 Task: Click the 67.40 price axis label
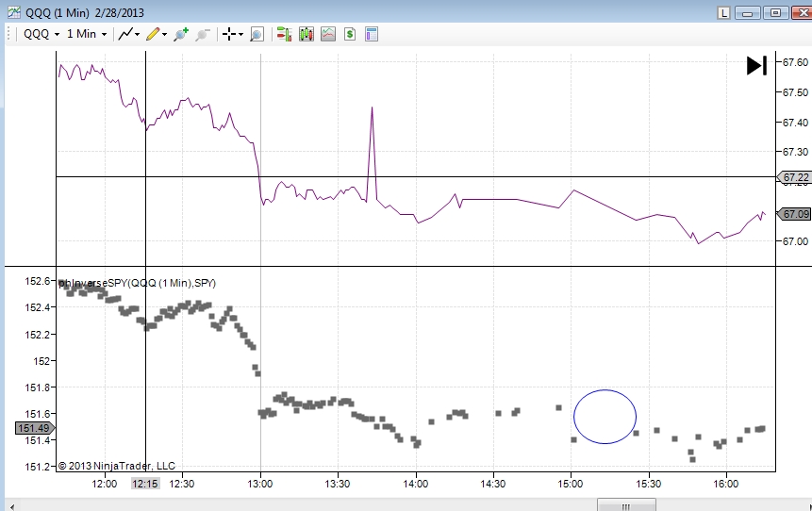[x=795, y=123]
